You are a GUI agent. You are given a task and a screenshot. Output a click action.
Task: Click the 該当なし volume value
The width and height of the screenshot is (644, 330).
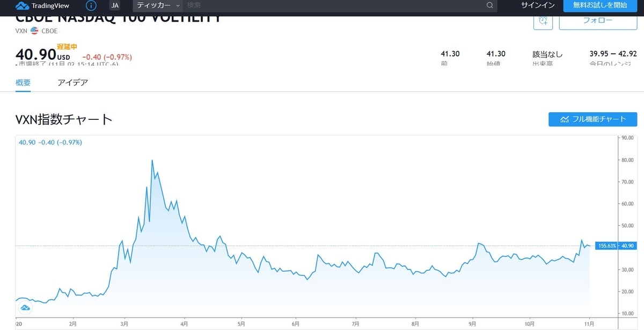pyautogui.click(x=547, y=54)
